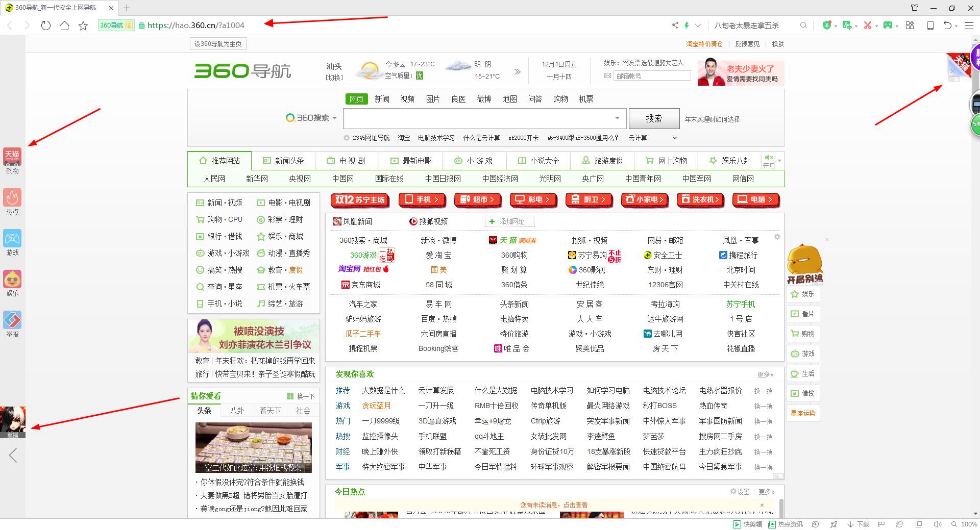
Task: Expand the address bar dropdown chevron
Action: [x=698, y=25]
